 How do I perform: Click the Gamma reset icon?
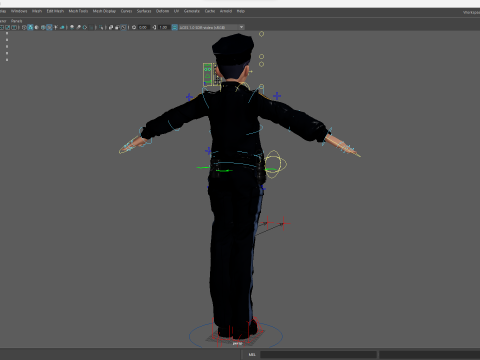tap(154, 27)
